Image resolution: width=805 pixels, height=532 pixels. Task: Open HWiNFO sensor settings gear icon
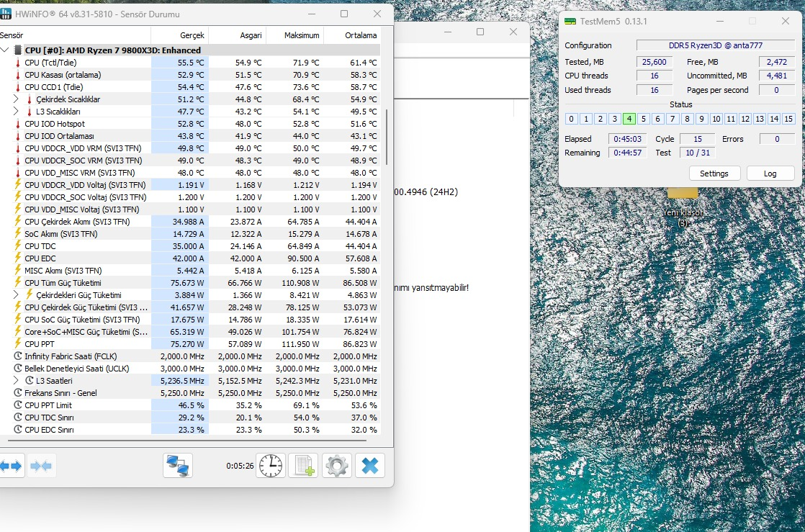pos(337,466)
